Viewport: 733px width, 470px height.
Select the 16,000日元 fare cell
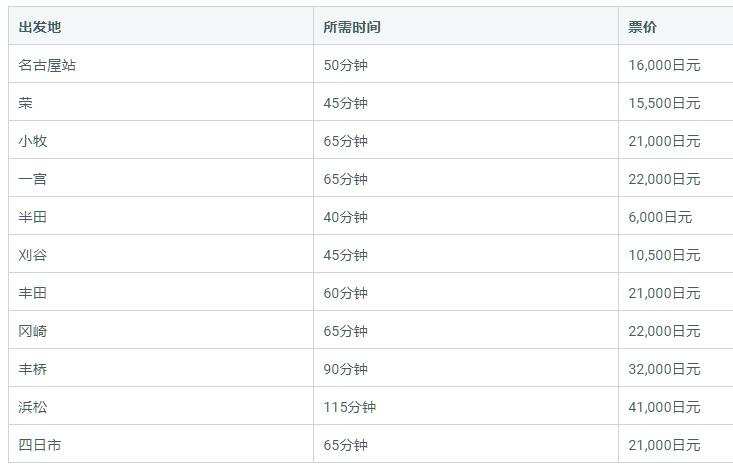coord(664,65)
